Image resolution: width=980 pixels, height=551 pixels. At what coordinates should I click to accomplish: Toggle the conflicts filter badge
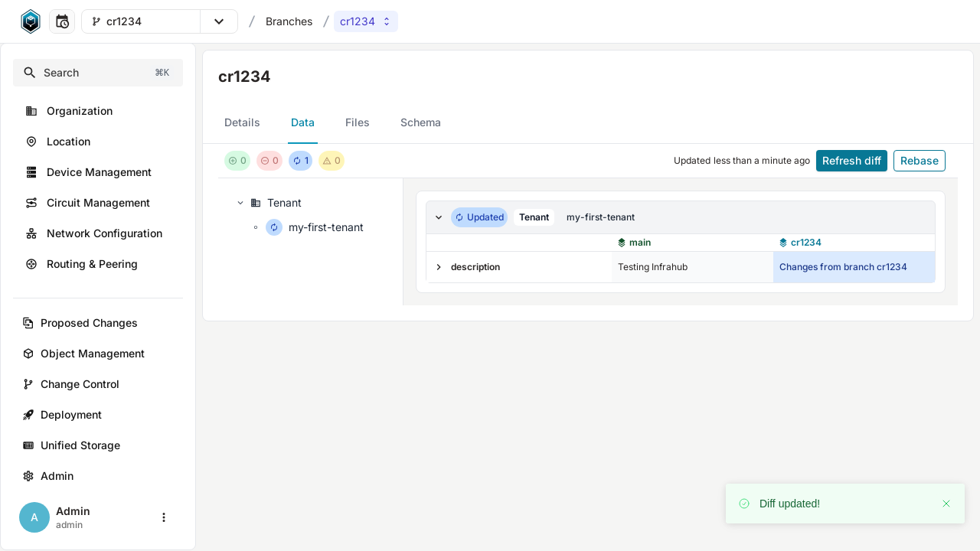(332, 161)
